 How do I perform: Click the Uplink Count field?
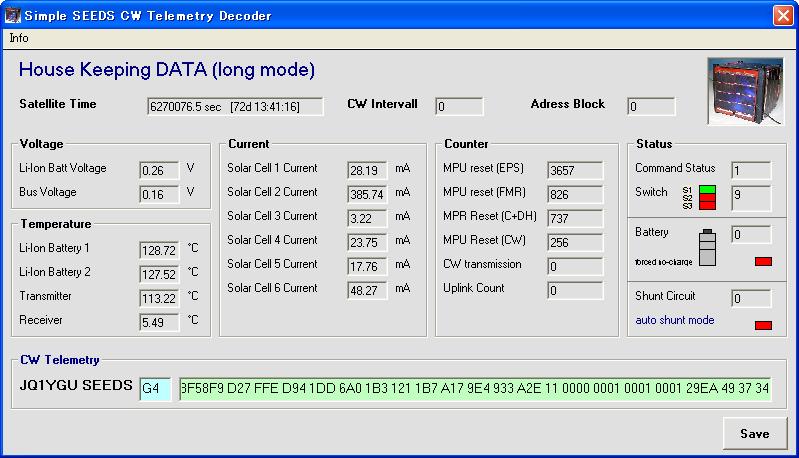[575, 290]
